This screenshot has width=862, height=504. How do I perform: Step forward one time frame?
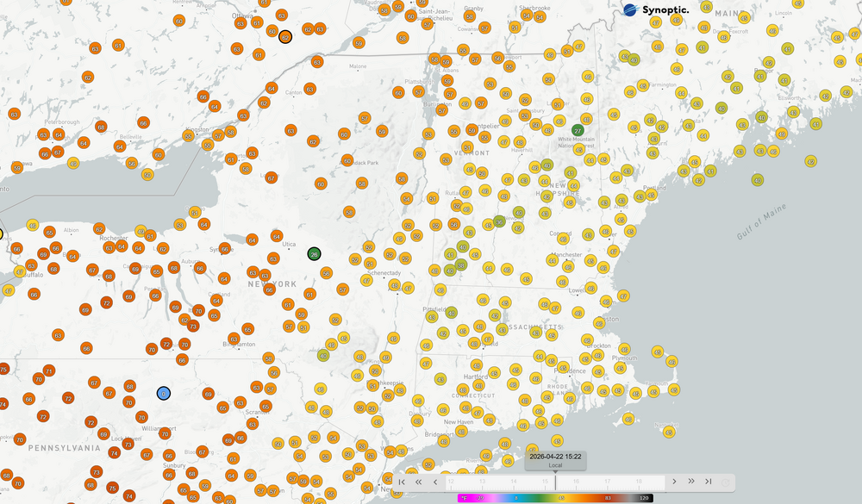(x=674, y=482)
